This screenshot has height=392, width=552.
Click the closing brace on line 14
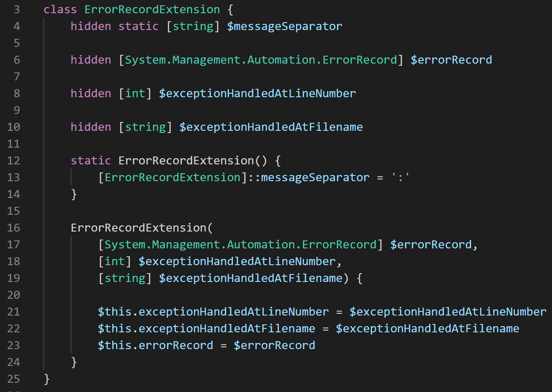(74, 194)
